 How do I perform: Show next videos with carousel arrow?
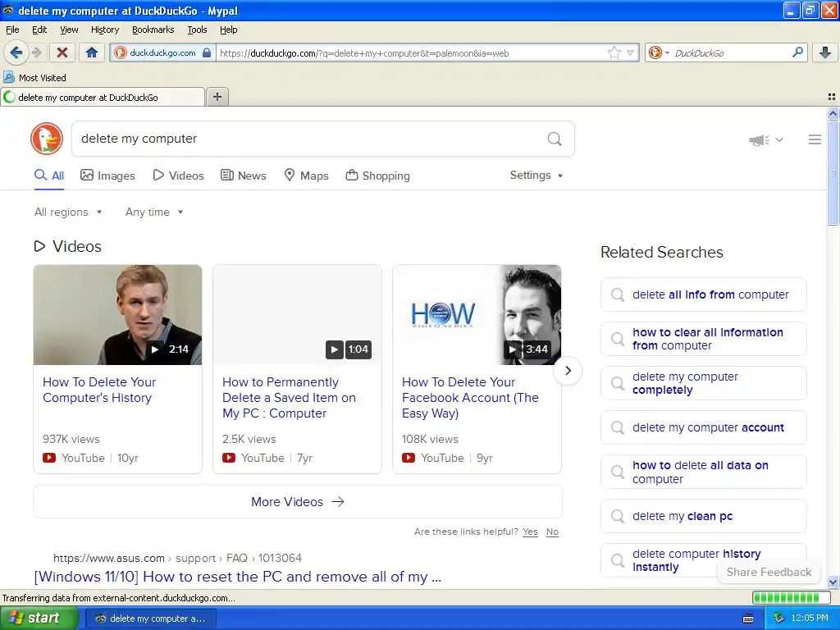coord(568,370)
